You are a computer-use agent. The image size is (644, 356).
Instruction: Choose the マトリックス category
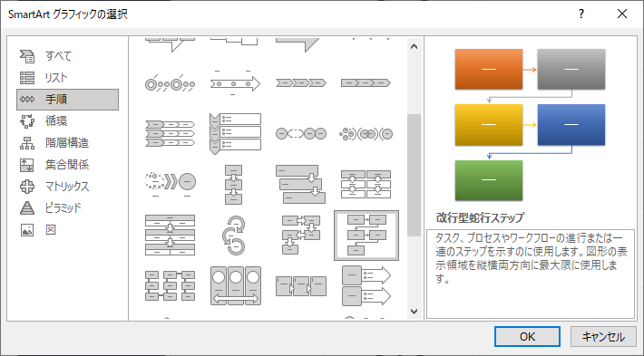click(x=67, y=187)
